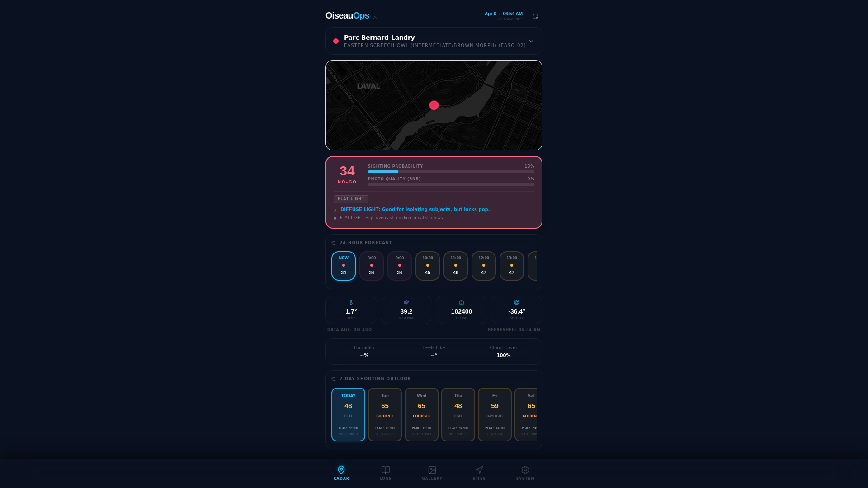Click the 18% sighting probability value

pos(529,166)
